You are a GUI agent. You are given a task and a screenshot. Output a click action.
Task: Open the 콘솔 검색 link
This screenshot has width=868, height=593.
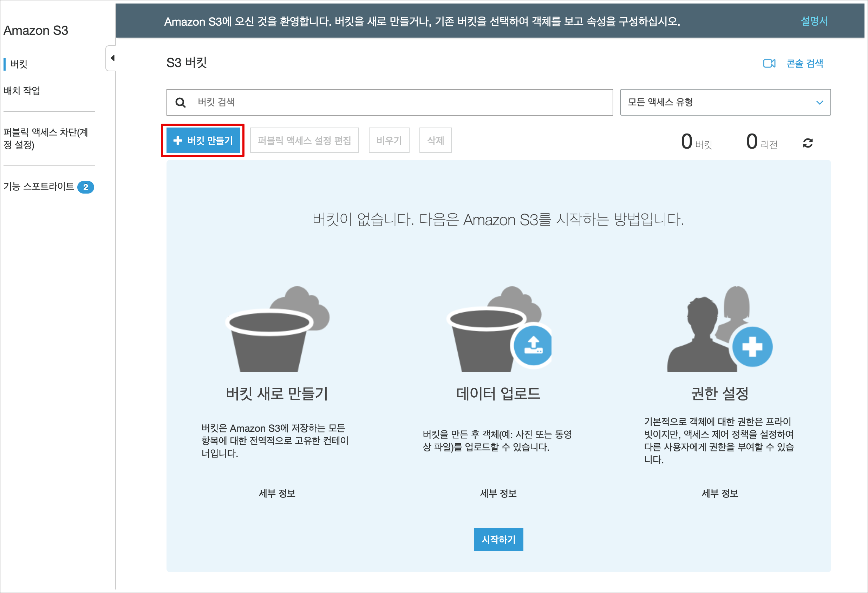tap(804, 64)
